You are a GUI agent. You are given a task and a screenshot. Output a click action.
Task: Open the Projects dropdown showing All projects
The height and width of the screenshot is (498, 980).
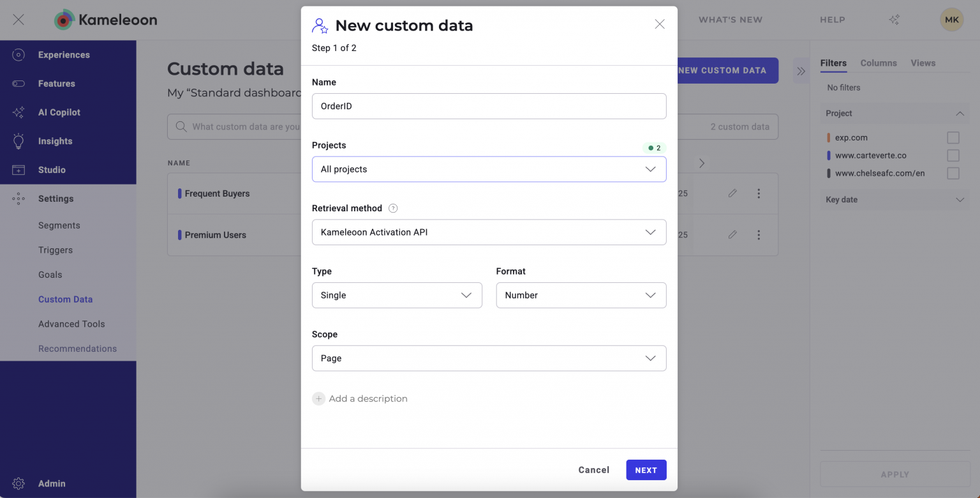click(489, 169)
